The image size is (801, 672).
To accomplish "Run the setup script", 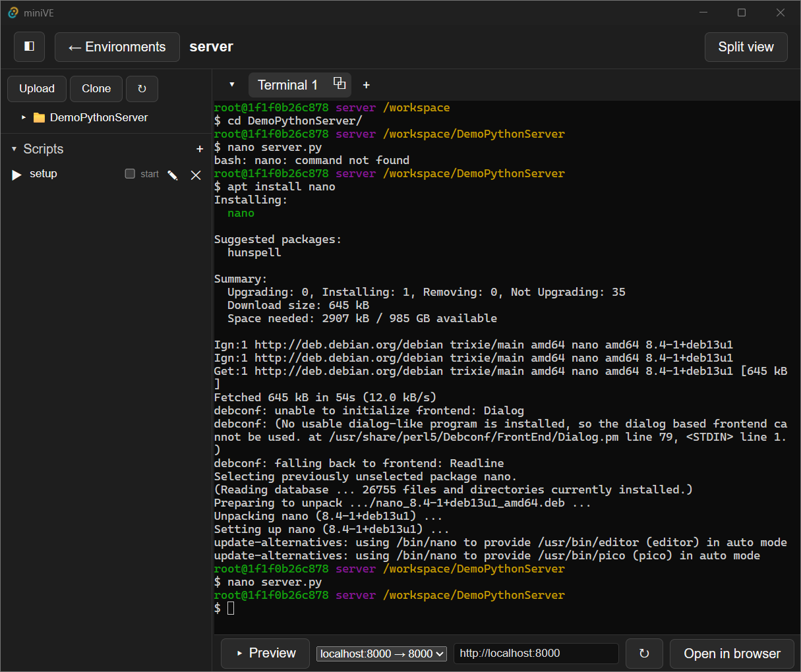I will point(17,175).
